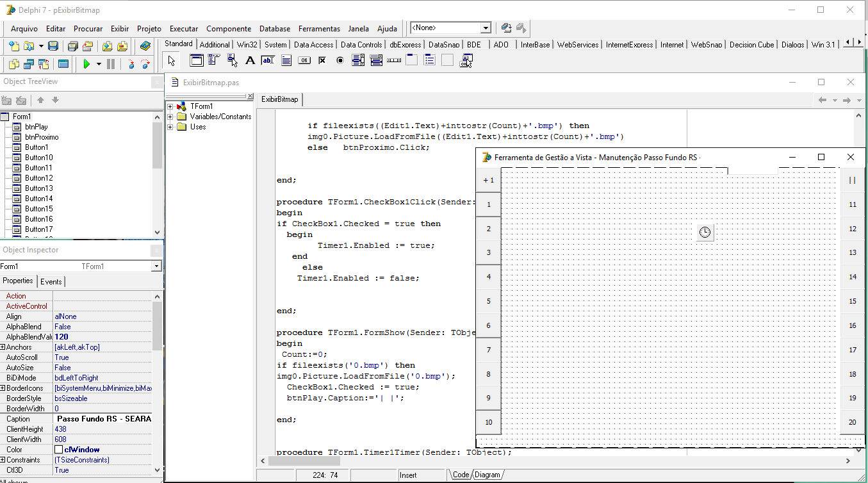
Task: Select the Timer component on the form
Action: coord(705,233)
